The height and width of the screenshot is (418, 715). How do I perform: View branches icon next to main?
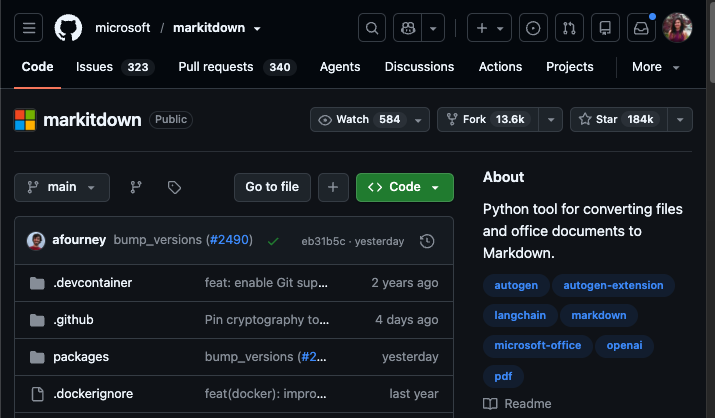point(136,187)
